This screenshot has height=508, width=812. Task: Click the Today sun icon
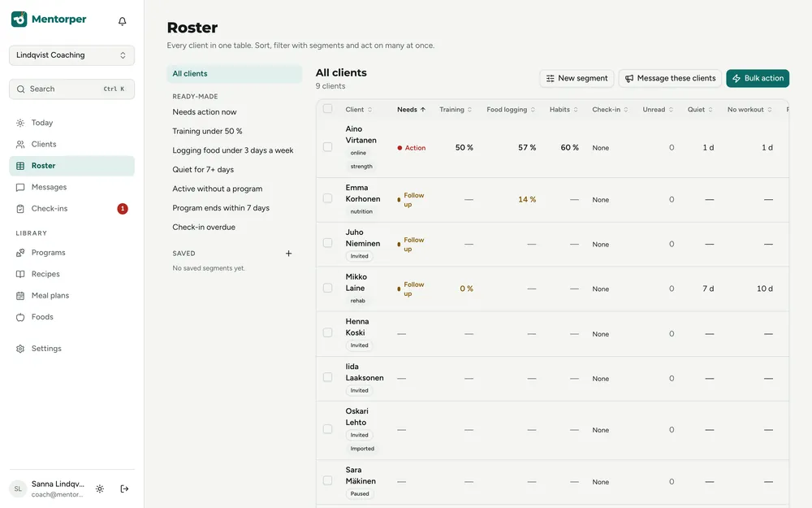pos(20,123)
